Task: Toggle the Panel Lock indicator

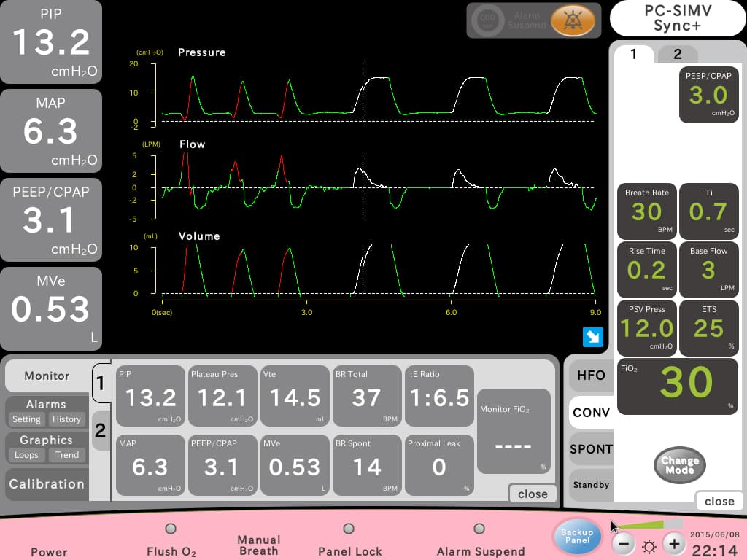Action: pyautogui.click(x=349, y=529)
